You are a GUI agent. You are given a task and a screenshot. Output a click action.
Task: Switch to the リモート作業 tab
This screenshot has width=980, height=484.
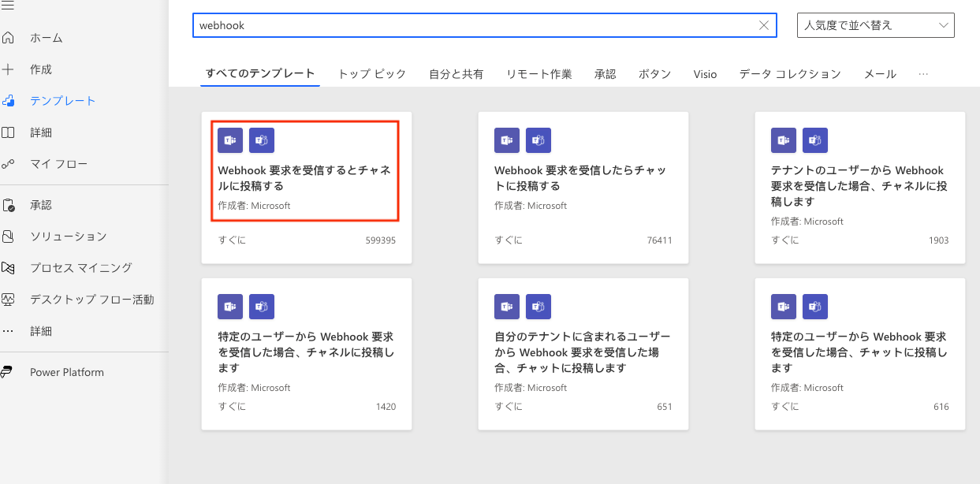(x=538, y=73)
